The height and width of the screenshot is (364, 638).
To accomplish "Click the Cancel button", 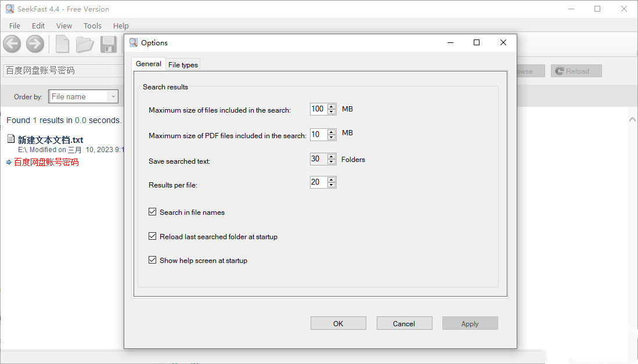I will click(404, 323).
